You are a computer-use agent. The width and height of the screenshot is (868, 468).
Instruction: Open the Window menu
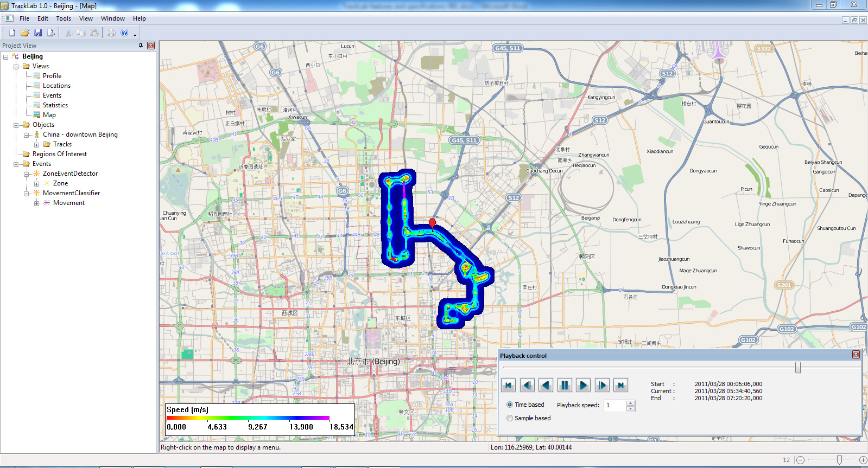112,18
